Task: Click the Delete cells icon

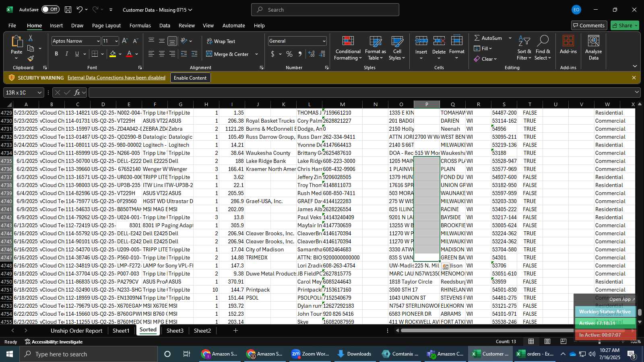Action: click(x=439, y=41)
